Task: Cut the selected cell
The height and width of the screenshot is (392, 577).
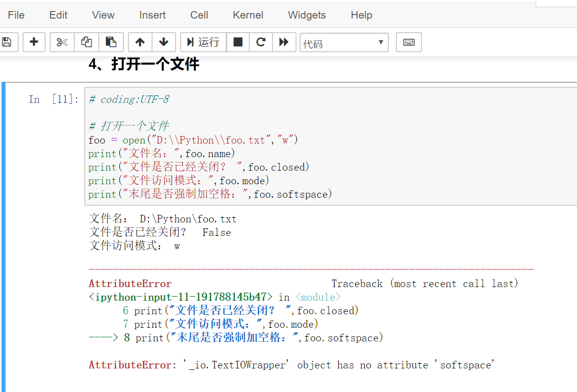Action: (61, 42)
